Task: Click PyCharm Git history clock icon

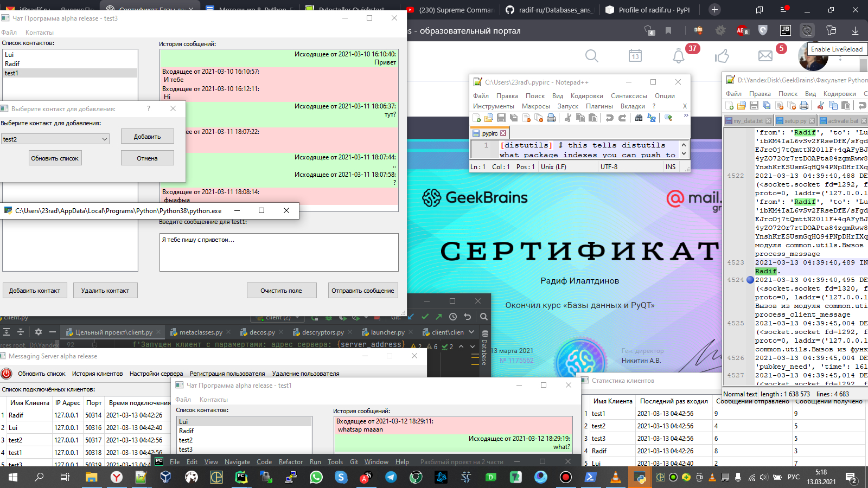Action: (x=453, y=317)
